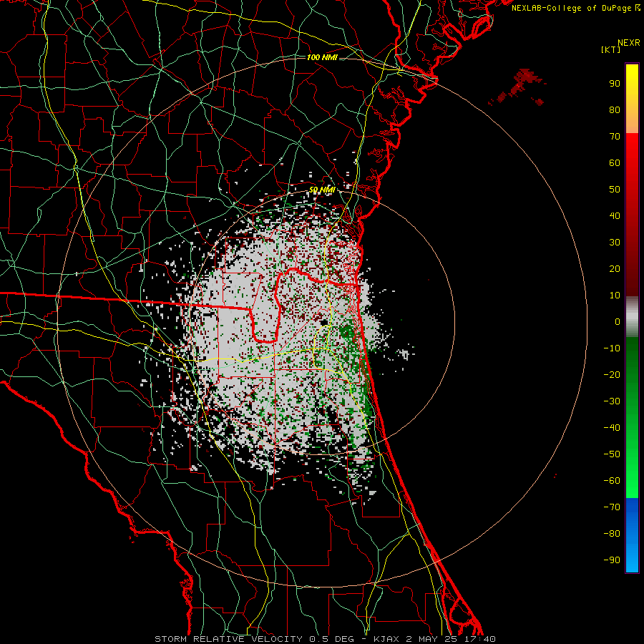
Task: Click the 70 value on the velocity scale
Action: pyautogui.click(x=615, y=137)
